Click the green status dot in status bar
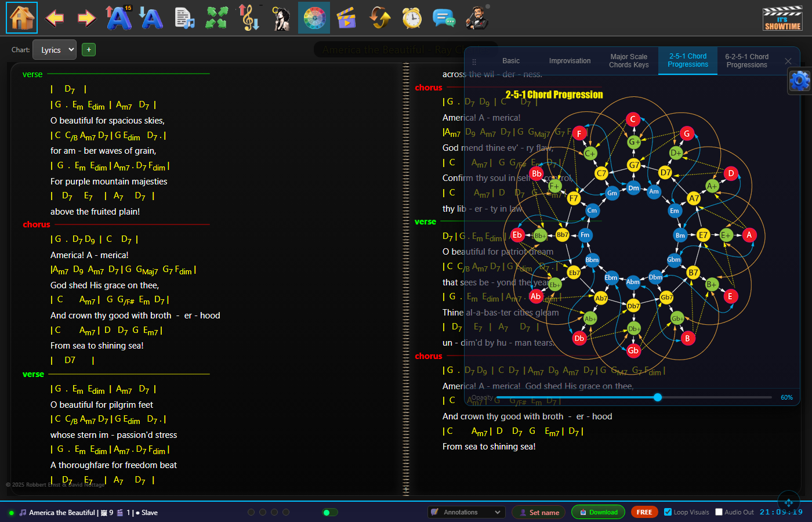This screenshot has height=522, width=812. tap(11, 513)
